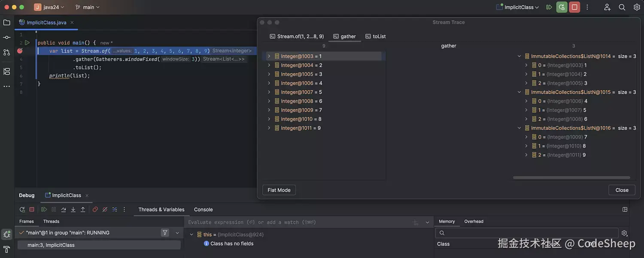
Task: Toggle Mute Breakpoints in debug toolbar
Action: 105,209
